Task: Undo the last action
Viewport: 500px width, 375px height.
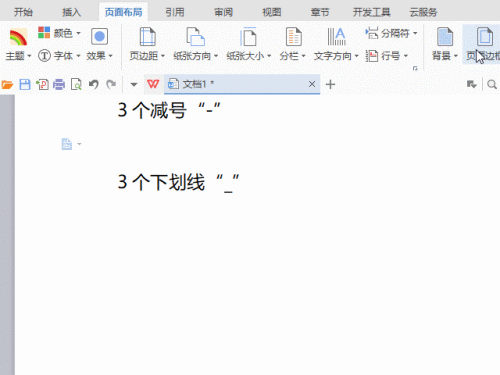Action: coord(94,84)
